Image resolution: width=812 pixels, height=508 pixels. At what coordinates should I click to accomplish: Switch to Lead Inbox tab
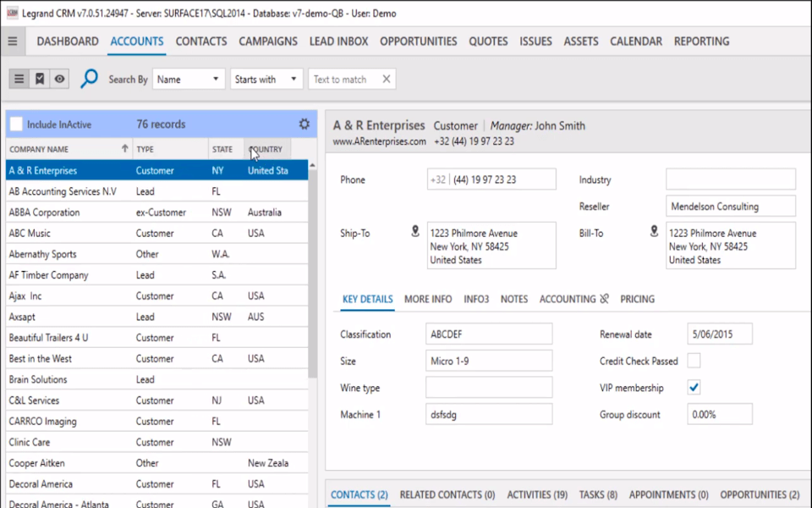click(338, 41)
